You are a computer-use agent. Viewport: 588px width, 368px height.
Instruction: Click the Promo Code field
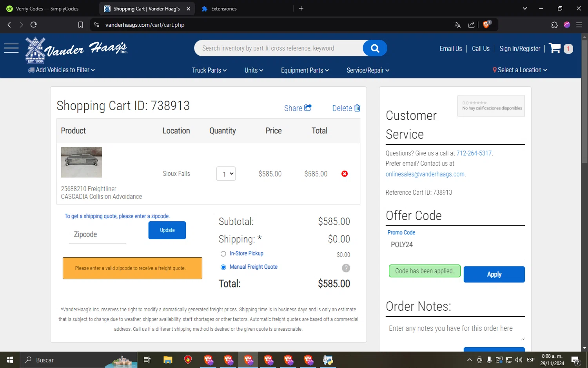click(x=455, y=245)
